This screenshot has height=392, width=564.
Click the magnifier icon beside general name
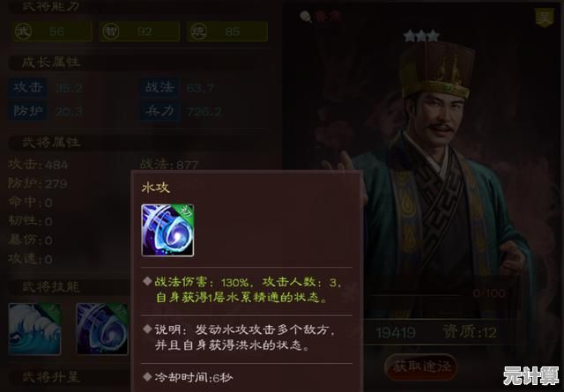(305, 16)
